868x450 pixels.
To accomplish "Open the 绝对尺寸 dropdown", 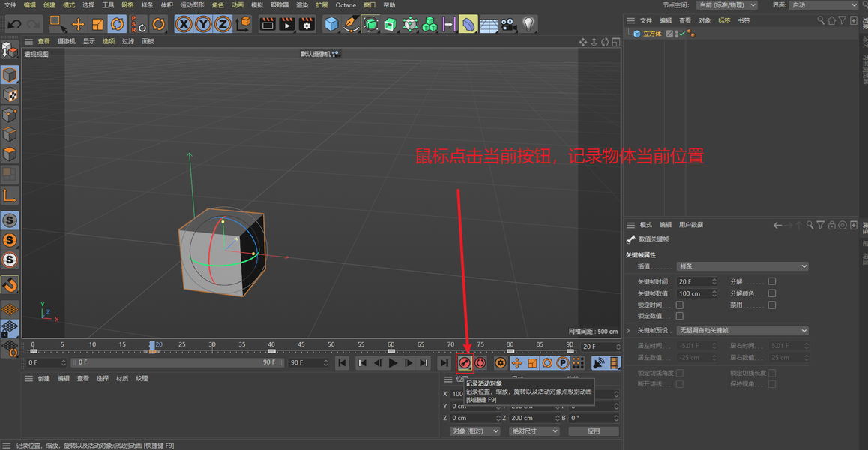I will coord(534,431).
